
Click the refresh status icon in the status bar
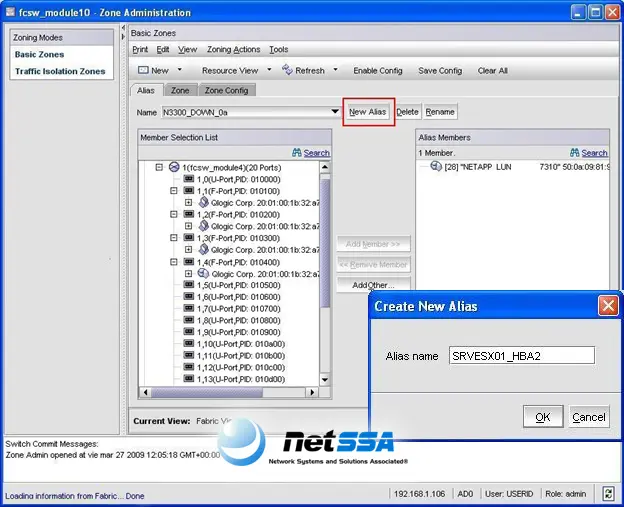[608, 494]
